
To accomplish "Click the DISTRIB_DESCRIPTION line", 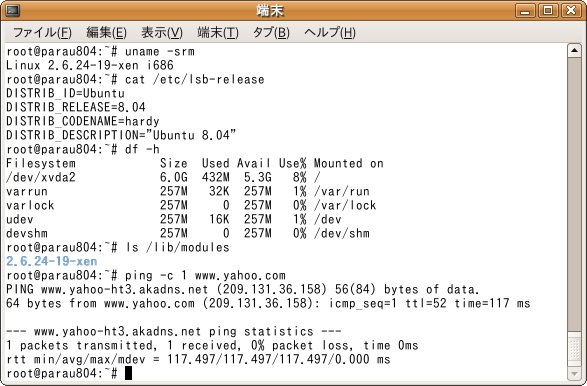I will tap(121, 135).
